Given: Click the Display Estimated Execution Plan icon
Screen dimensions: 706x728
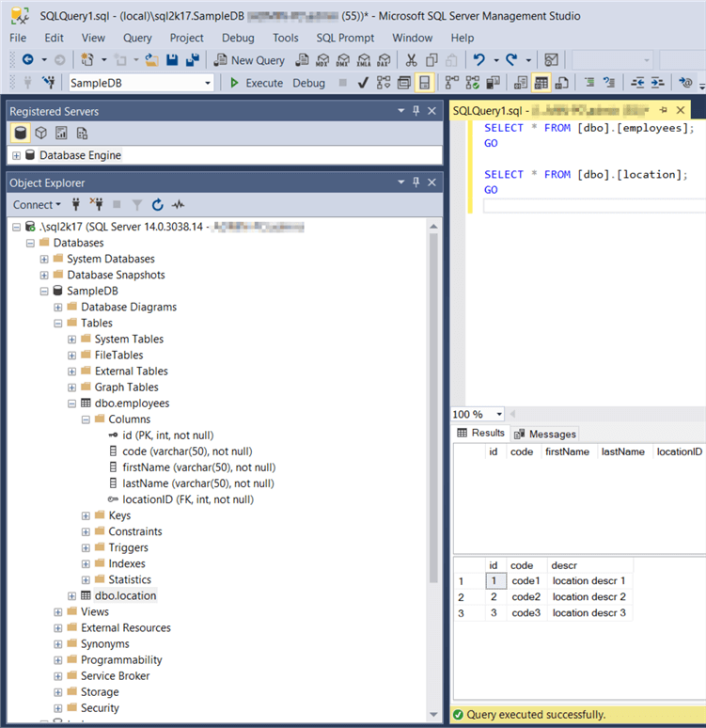Looking at the screenshot, I should (384, 83).
